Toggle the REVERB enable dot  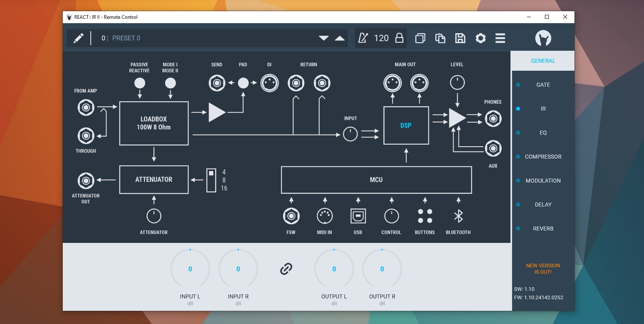click(x=518, y=229)
